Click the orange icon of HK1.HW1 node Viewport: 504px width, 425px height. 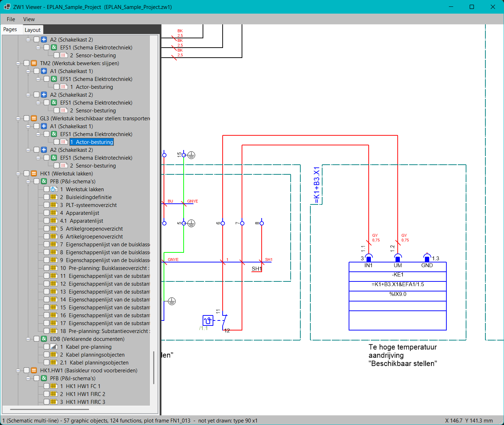coord(34,371)
